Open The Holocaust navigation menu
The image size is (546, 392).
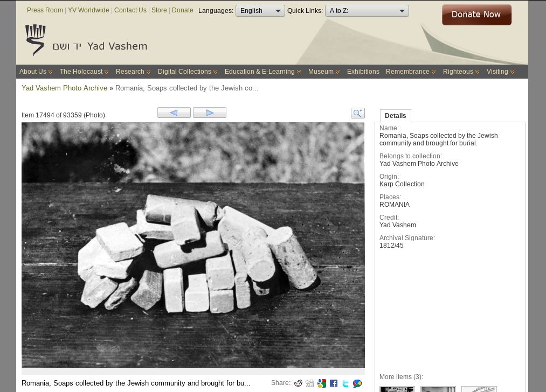(x=84, y=72)
